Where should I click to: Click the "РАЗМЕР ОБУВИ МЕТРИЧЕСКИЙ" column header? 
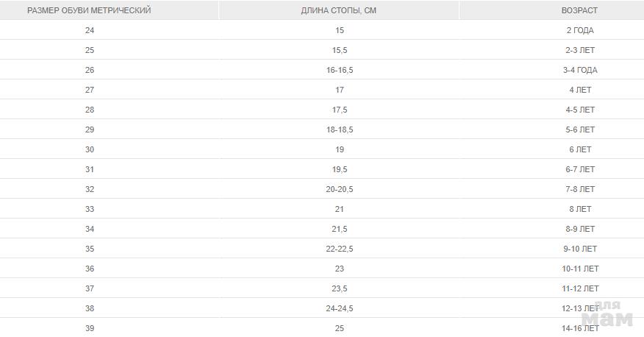pos(89,10)
